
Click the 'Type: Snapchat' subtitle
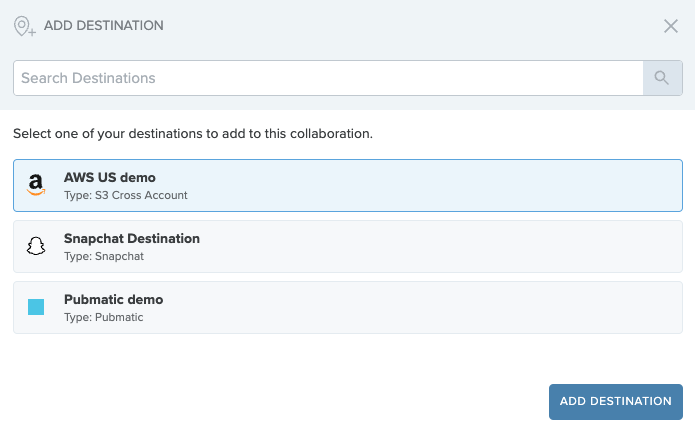(104, 257)
